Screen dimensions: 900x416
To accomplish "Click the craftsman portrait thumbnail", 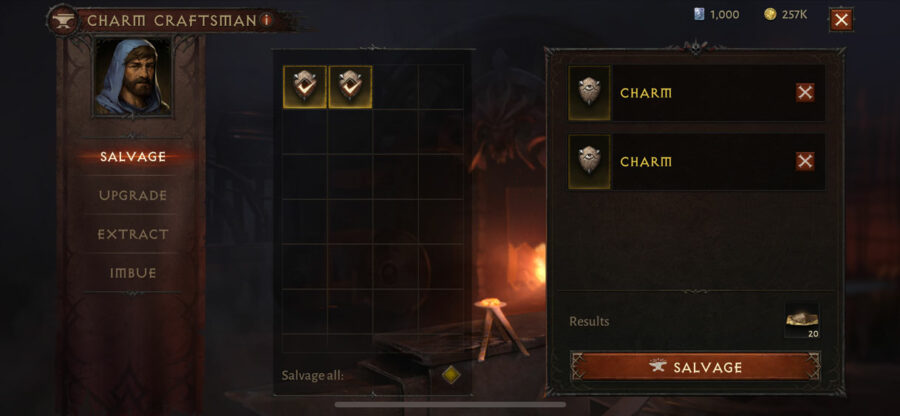I will pos(133,77).
